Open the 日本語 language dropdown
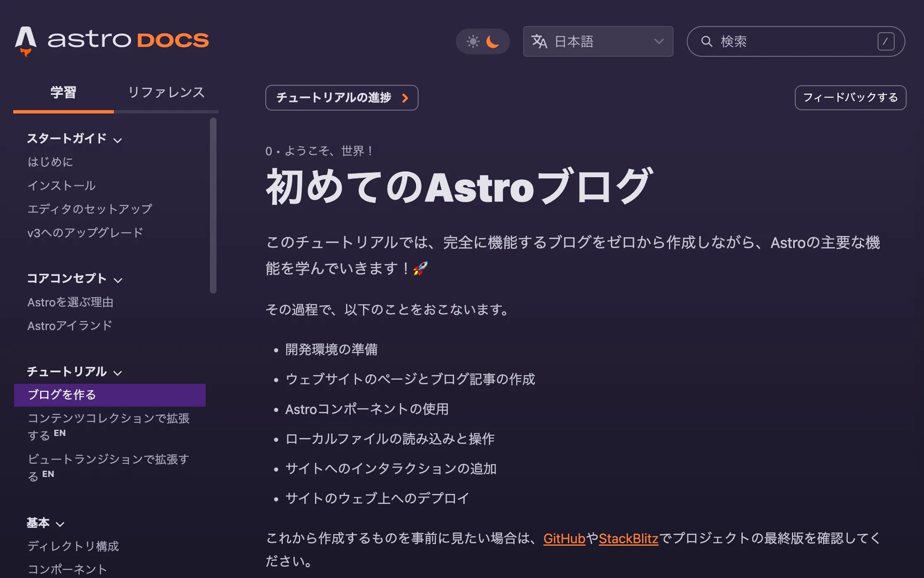 [x=598, y=41]
